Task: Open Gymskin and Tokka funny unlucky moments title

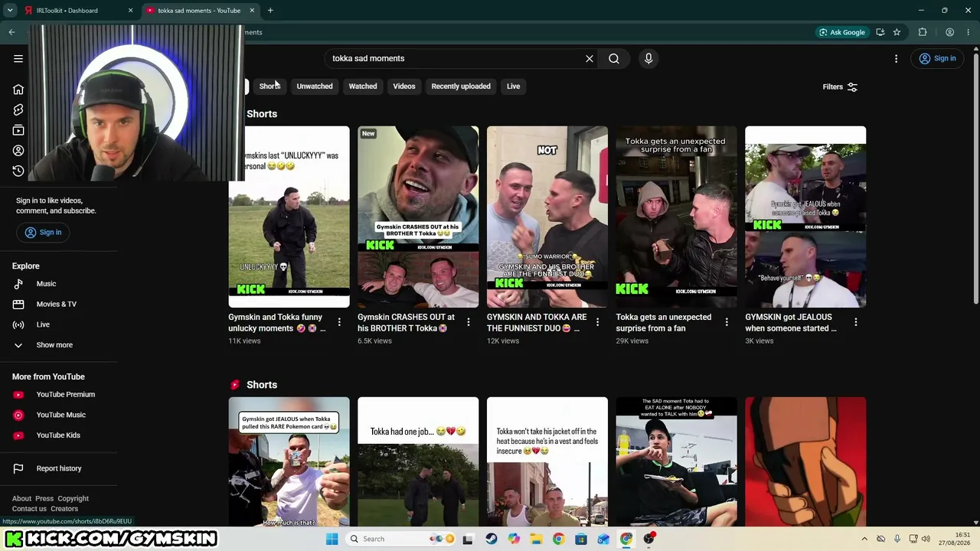Action: click(277, 322)
